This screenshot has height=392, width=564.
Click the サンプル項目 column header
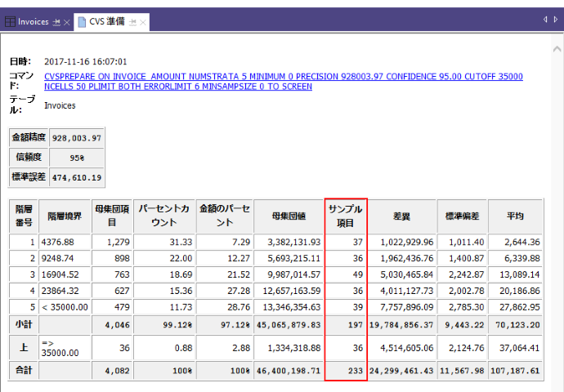[346, 216]
